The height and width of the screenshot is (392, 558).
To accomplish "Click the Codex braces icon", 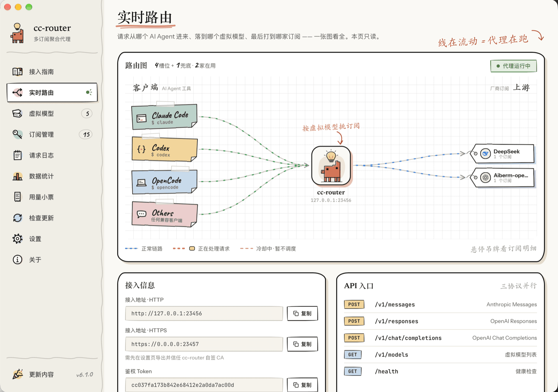I will (x=141, y=149).
